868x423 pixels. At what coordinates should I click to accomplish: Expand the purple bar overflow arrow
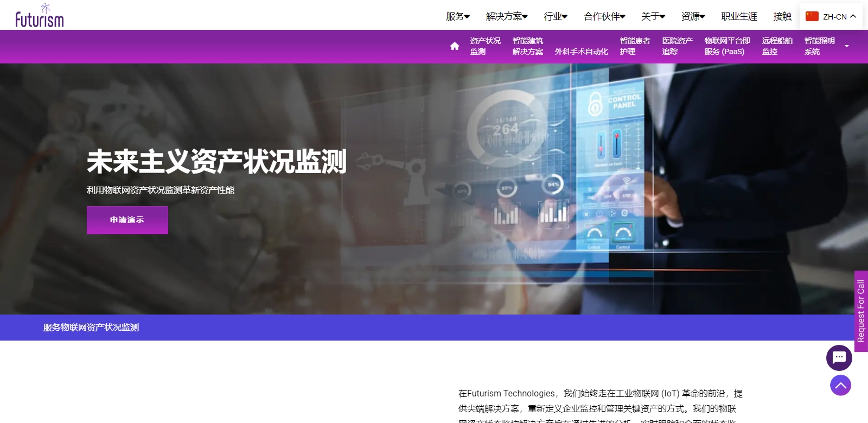coord(847,46)
